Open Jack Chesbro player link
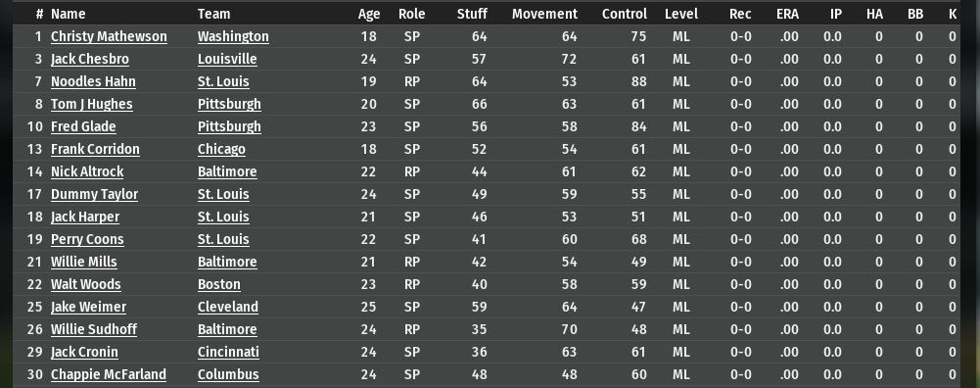This screenshot has height=388, width=980. pyautogui.click(x=90, y=59)
